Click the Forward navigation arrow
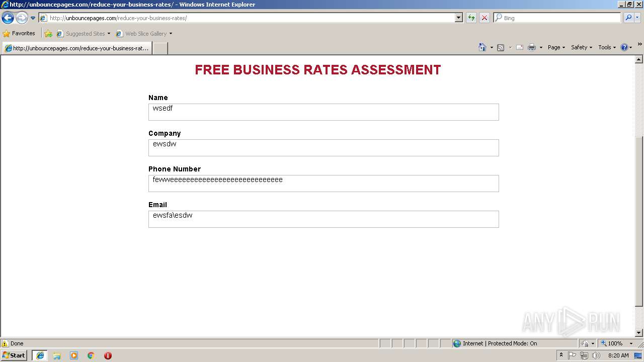644x362 pixels. [x=22, y=18]
